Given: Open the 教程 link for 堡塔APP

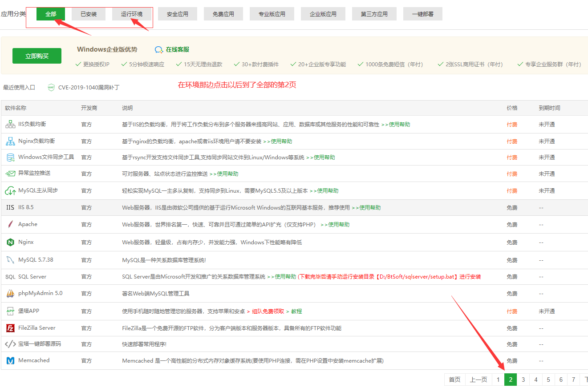Looking at the screenshot, I should [296, 311].
